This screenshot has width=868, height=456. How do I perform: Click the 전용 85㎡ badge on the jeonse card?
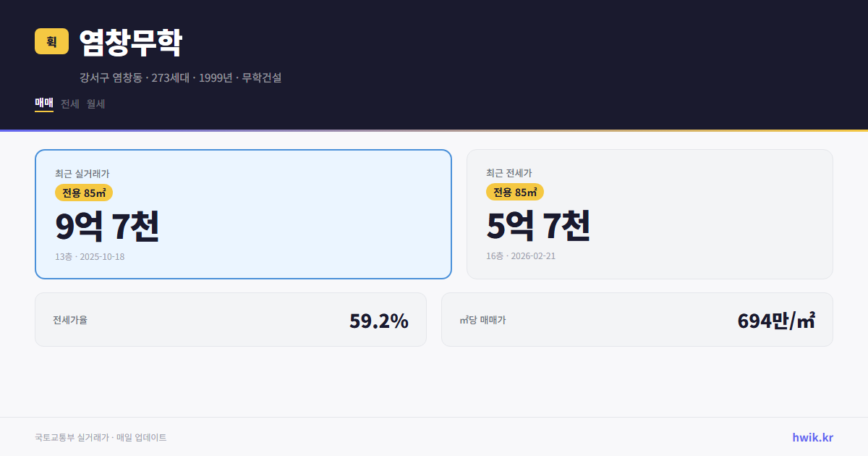pos(514,192)
